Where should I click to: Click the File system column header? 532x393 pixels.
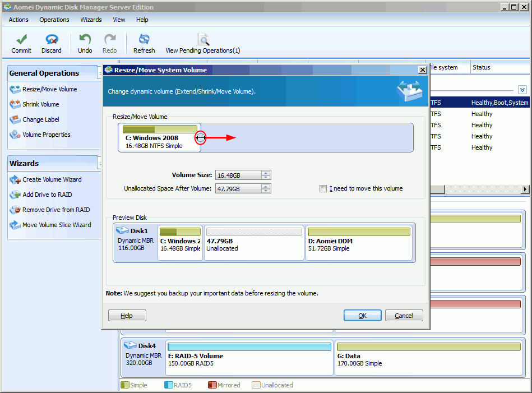click(450, 67)
